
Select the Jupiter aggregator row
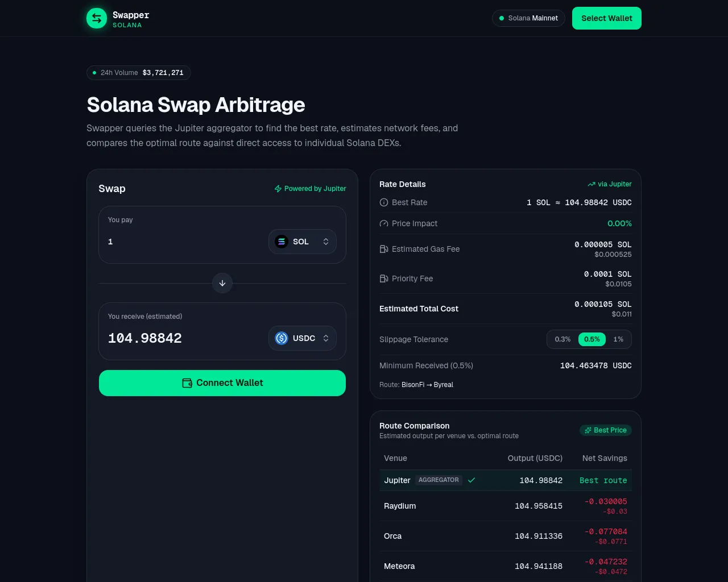click(506, 480)
